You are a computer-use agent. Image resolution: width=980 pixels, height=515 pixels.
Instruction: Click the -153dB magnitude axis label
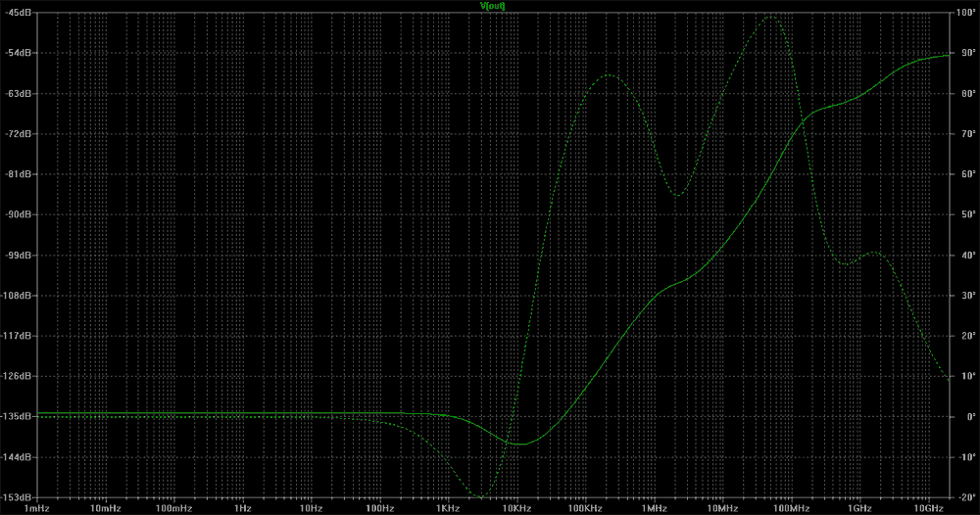coord(17,497)
